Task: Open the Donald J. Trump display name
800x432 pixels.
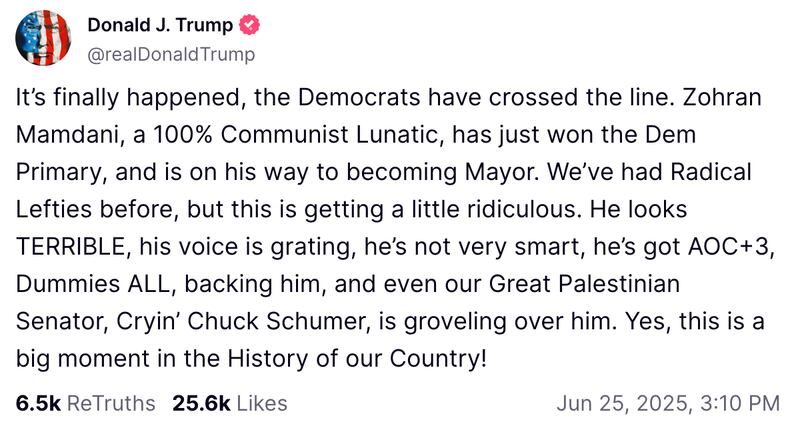Action: point(158,25)
